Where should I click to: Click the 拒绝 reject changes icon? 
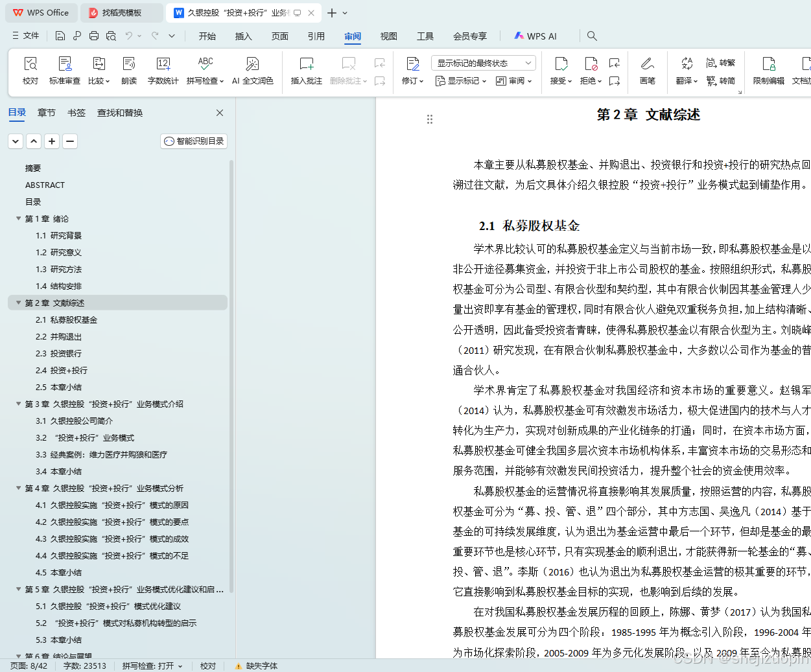pyautogui.click(x=591, y=64)
